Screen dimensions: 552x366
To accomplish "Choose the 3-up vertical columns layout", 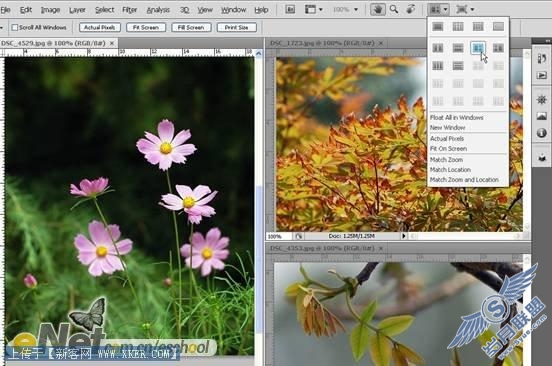I will (x=438, y=65).
